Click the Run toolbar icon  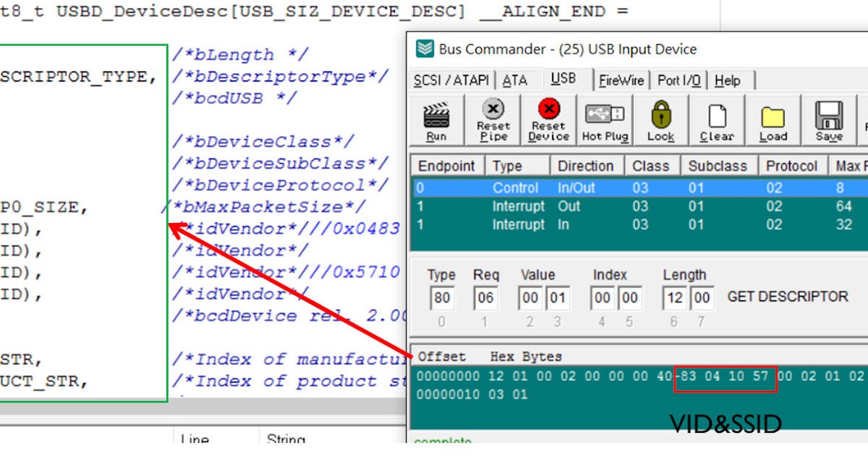[437, 118]
